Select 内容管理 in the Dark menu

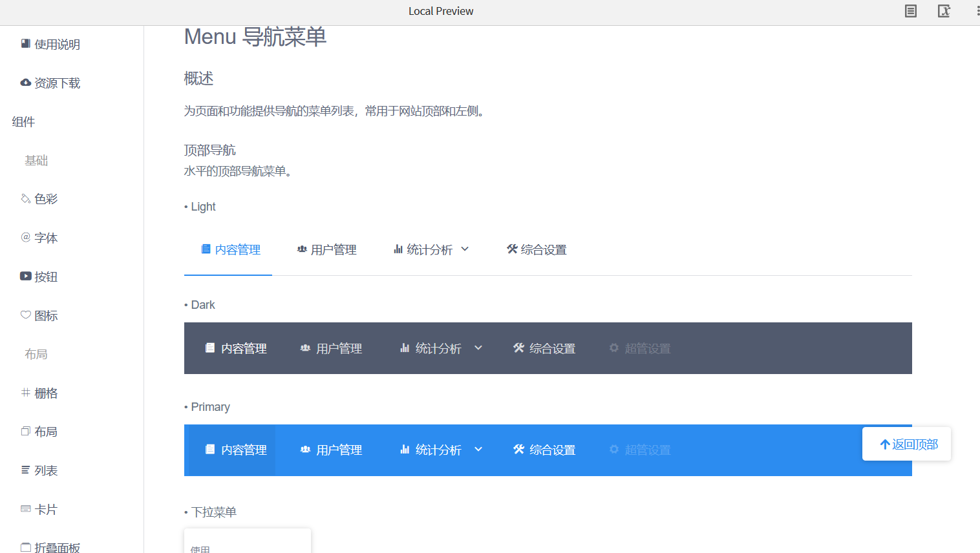[236, 348]
